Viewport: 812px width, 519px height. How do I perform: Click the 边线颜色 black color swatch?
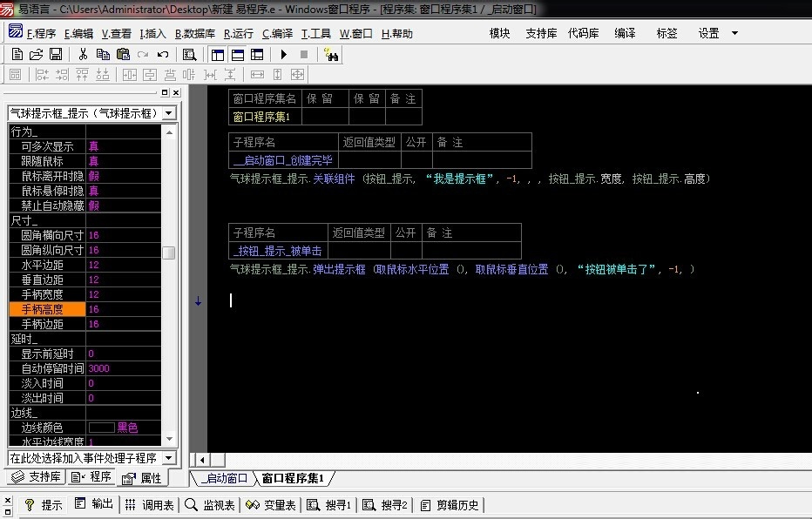tap(101, 428)
